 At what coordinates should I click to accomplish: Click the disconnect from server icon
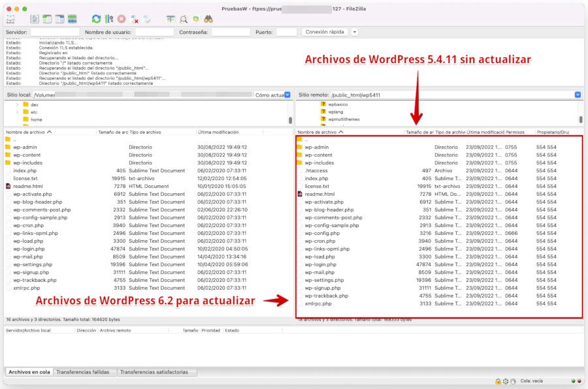135,19
